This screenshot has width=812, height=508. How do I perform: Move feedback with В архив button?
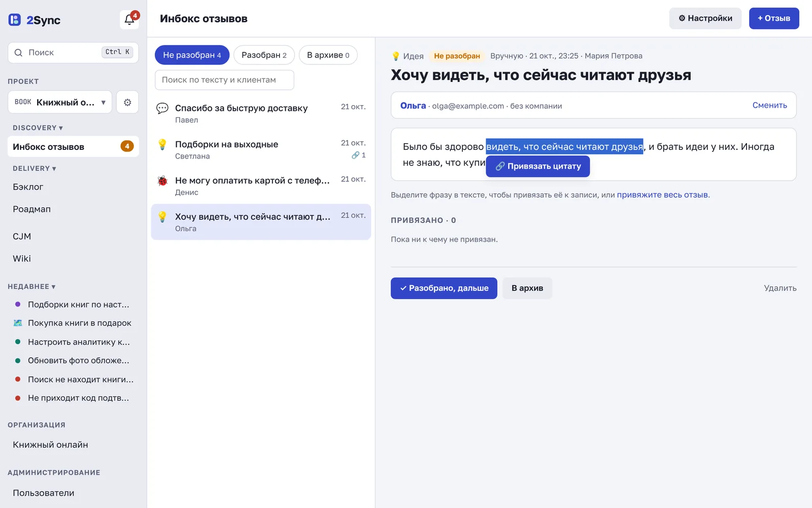tap(527, 288)
